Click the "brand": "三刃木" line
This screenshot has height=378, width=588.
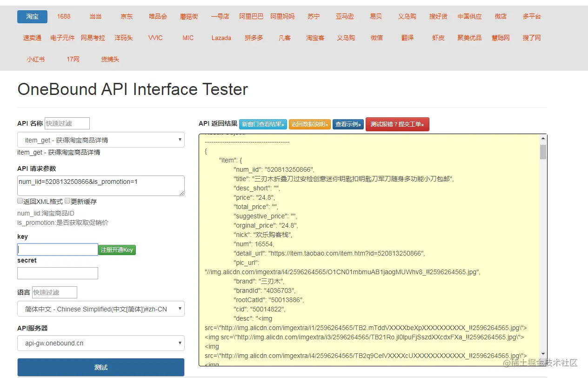(259, 281)
